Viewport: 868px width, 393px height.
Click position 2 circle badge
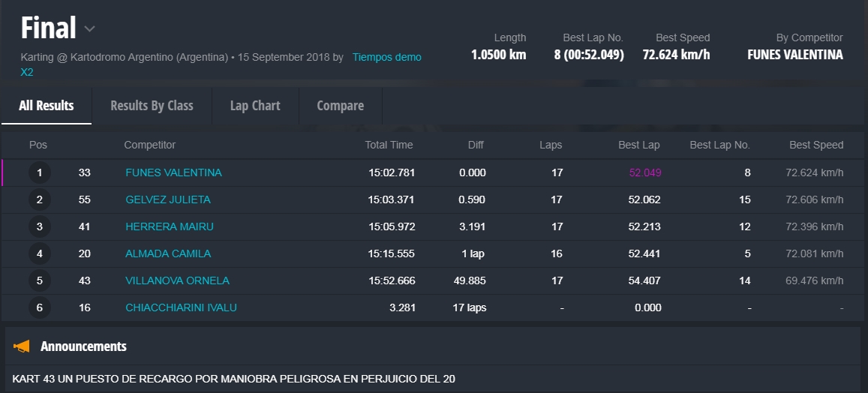coord(40,200)
